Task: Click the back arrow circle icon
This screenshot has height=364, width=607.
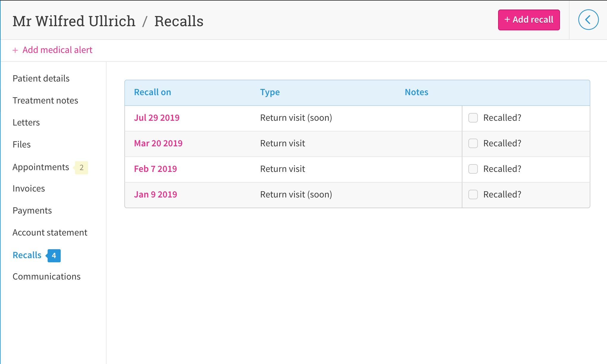Action: (588, 20)
